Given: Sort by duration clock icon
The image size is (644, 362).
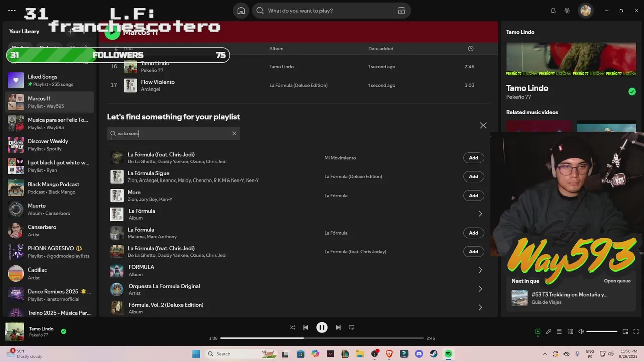Looking at the screenshot, I should tap(471, 49).
